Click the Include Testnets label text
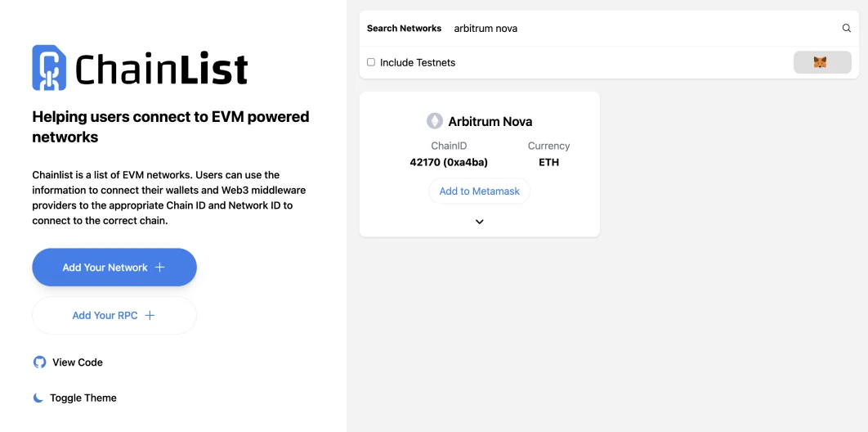Viewport: 868px width, 432px height. [x=418, y=62]
